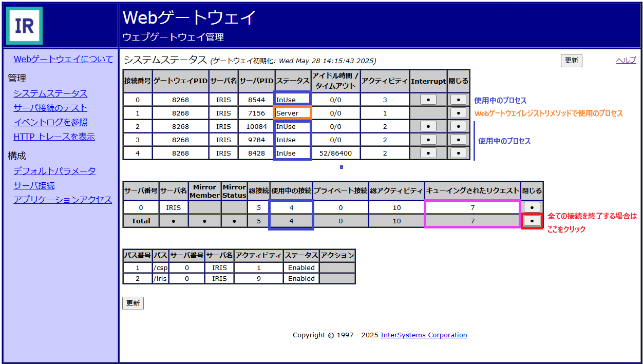Click the bottom 更新 refresh button
Viewport: 643px width, 364px height.
[x=133, y=303]
